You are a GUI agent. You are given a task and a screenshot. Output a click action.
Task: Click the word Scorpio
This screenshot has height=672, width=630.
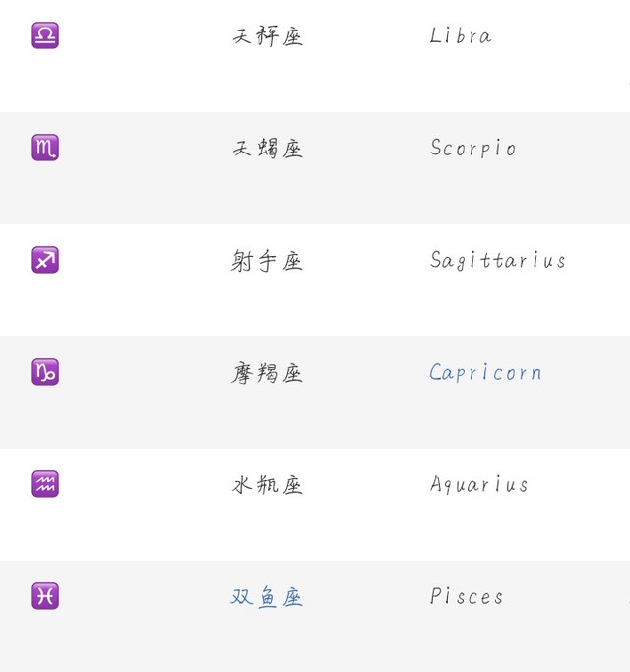tap(472, 148)
